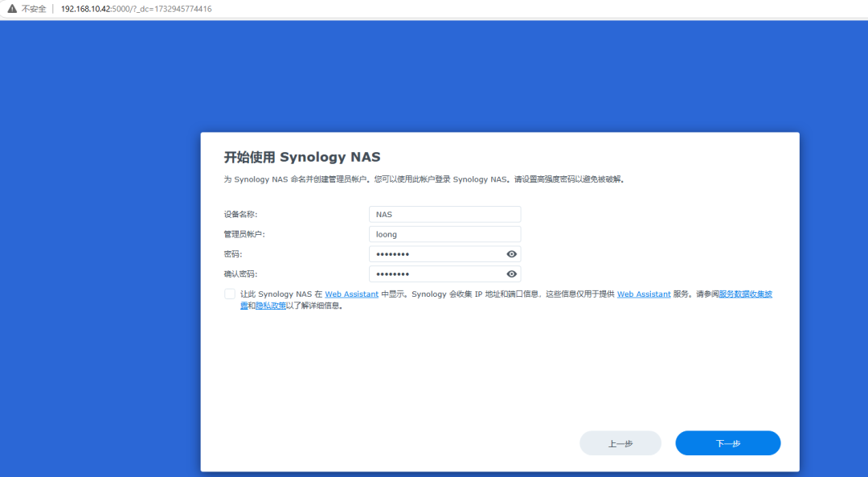Screen dimensions: 868x477
Task: Open the first Web Assistant link
Action: 351,294
